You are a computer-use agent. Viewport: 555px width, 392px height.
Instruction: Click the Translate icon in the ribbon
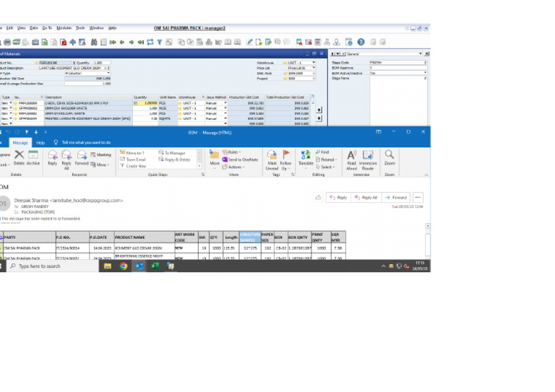point(306,157)
